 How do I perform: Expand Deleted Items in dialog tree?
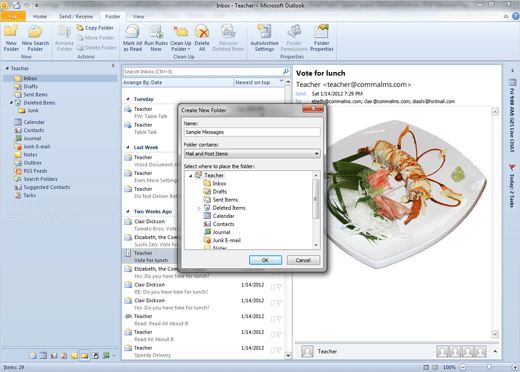pyautogui.click(x=199, y=208)
